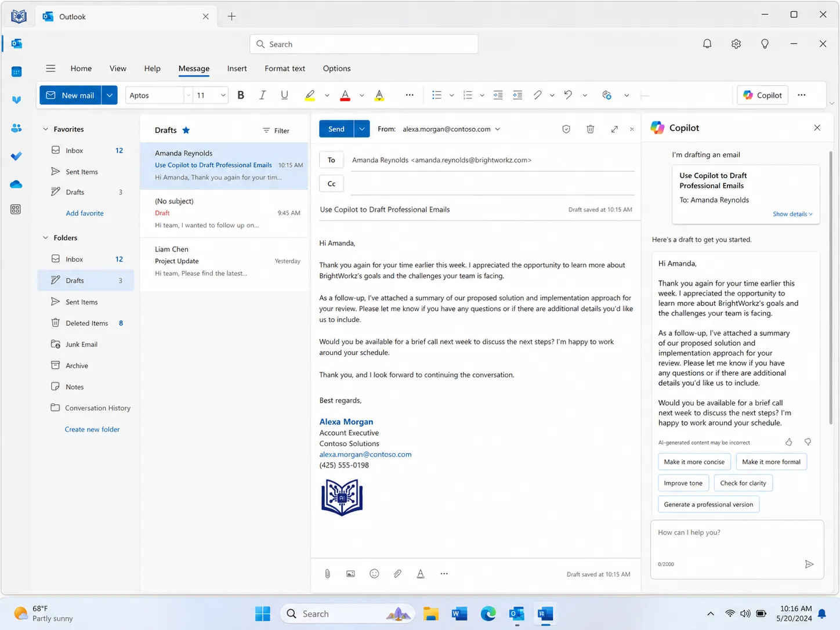Image resolution: width=840 pixels, height=630 pixels.
Task: Open the Filter option in Drafts
Action: tap(276, 131)
